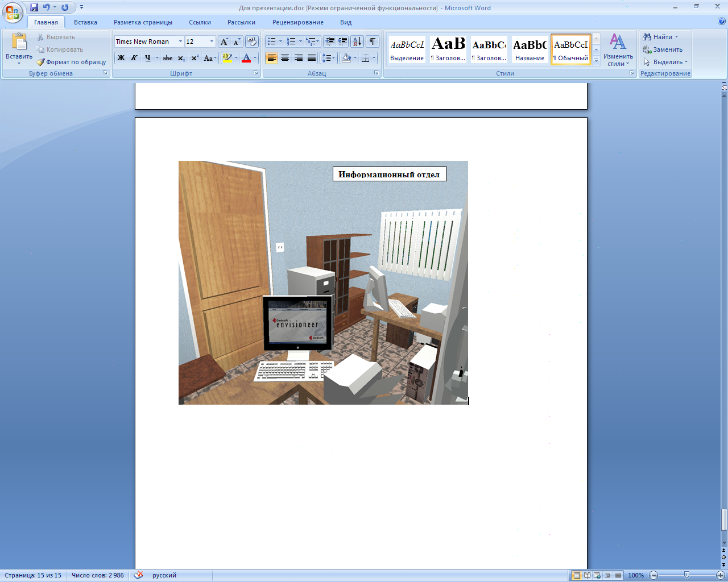
Task: Center align the text
Action: tap(285, 58)
